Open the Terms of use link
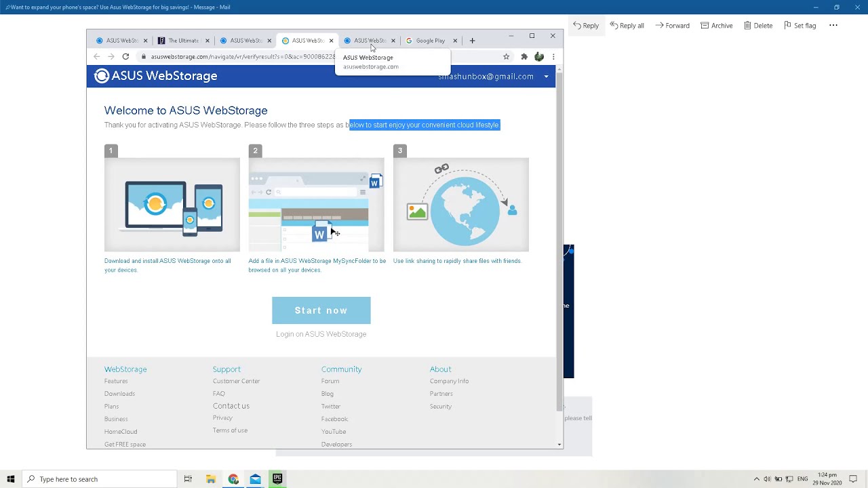Viewport: 868px width, 488px height. (230, 430)
